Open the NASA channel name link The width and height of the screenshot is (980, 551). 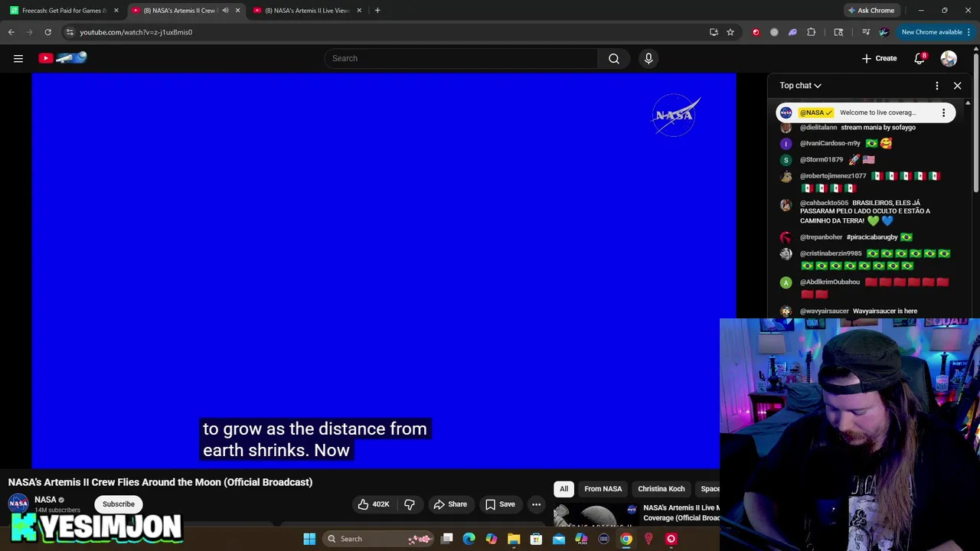[45, 500]
